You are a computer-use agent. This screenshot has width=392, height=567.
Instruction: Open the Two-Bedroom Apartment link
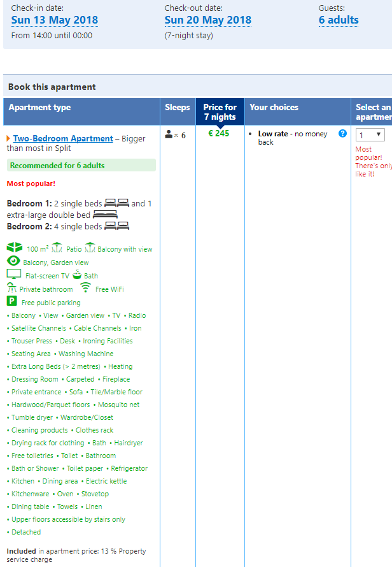[63, 138]
